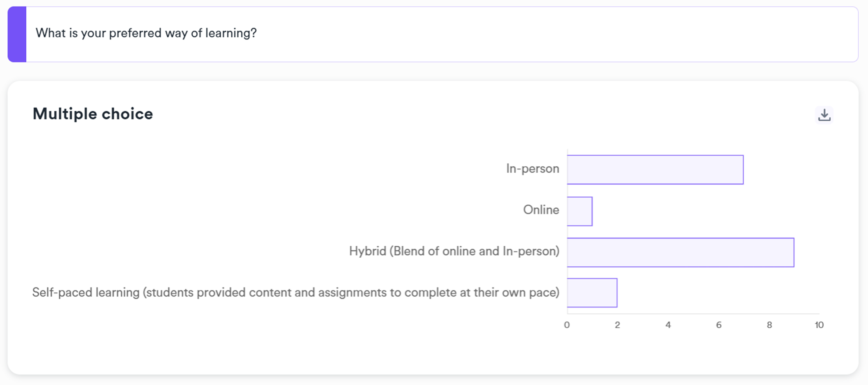Click the axis tick labeled 0

point(567,325)
